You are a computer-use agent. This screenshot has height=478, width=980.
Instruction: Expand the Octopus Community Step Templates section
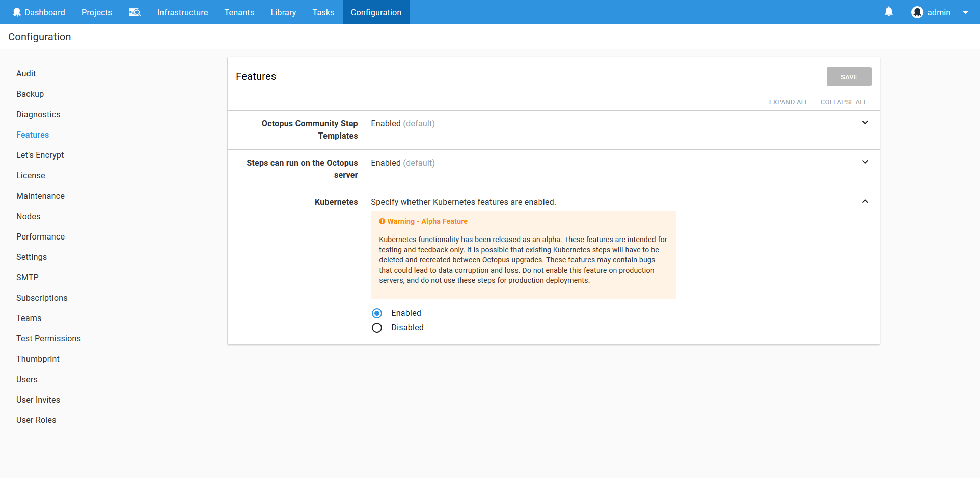(865, 123)
